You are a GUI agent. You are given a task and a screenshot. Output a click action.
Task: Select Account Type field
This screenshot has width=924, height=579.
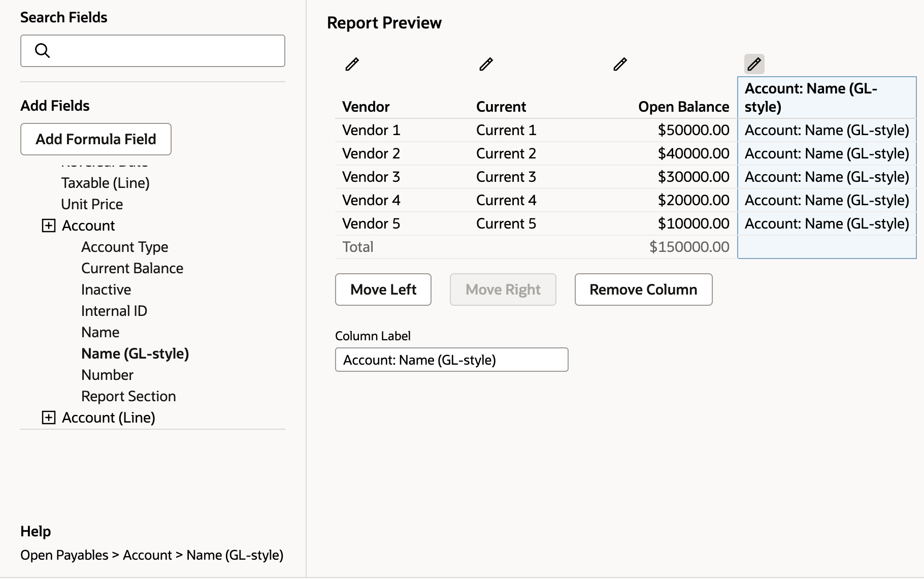click(124, 247)
